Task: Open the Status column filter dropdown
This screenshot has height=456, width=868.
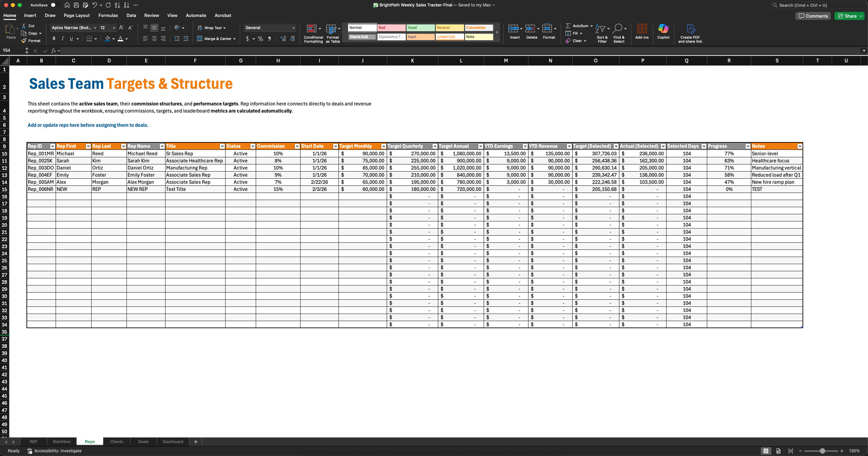Action: pos(252,146)
